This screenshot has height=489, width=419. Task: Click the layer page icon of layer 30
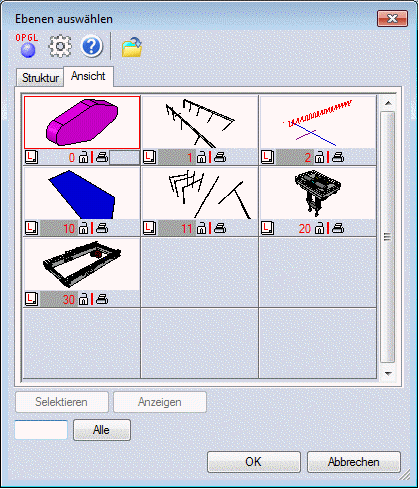pyautogui.click(x=31, y=299)
